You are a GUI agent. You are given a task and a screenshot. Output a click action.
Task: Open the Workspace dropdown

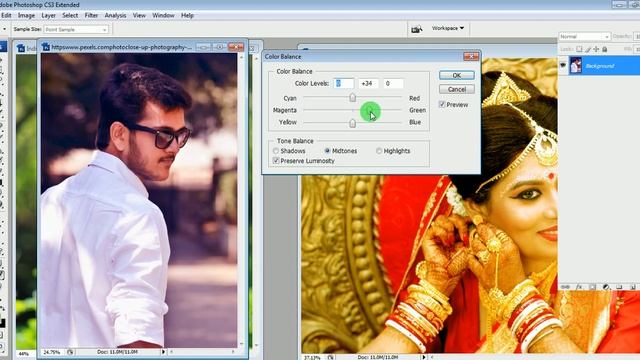[x=448, y=28]
